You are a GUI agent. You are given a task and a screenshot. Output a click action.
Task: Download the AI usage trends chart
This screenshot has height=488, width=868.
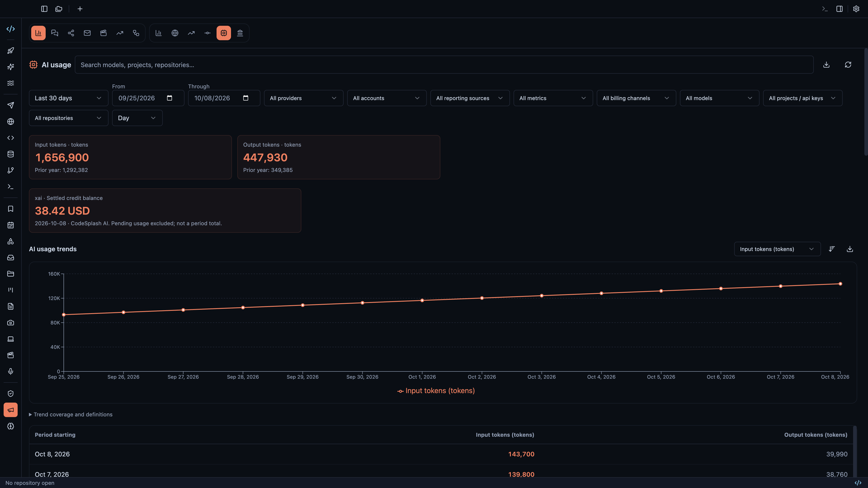coord(850,249)
